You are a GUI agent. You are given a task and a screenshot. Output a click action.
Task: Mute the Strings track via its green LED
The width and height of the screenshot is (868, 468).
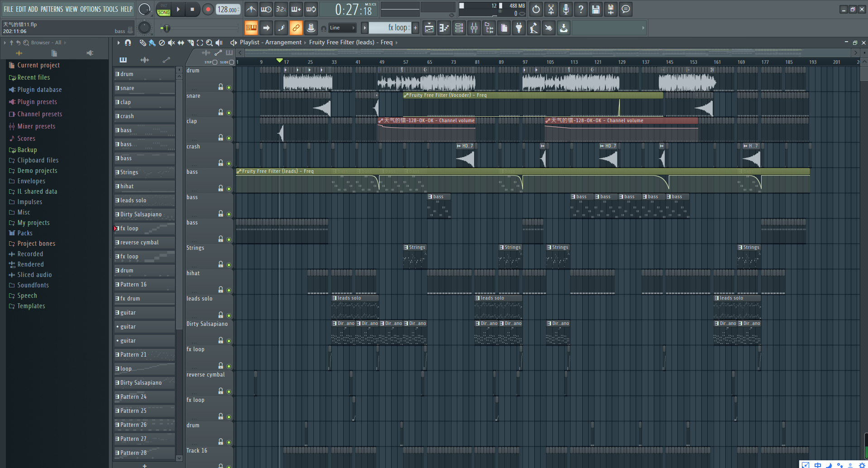tap(229, 265)
